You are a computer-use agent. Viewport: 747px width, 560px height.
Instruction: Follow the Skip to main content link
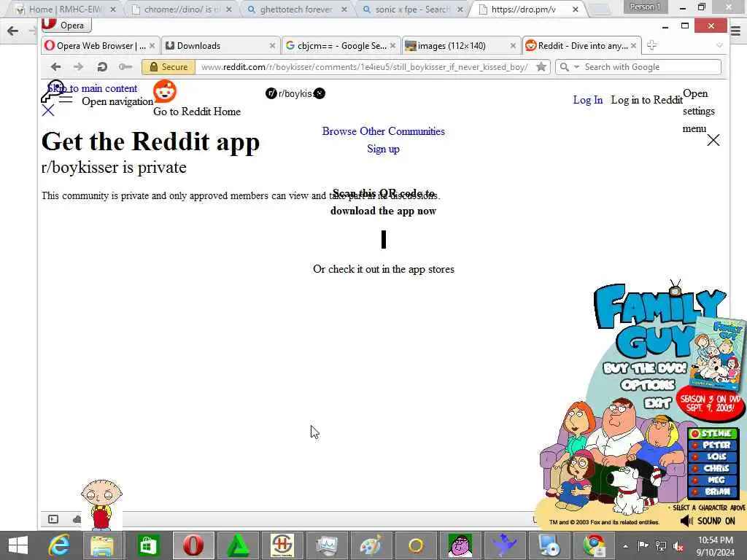[92, 88]
